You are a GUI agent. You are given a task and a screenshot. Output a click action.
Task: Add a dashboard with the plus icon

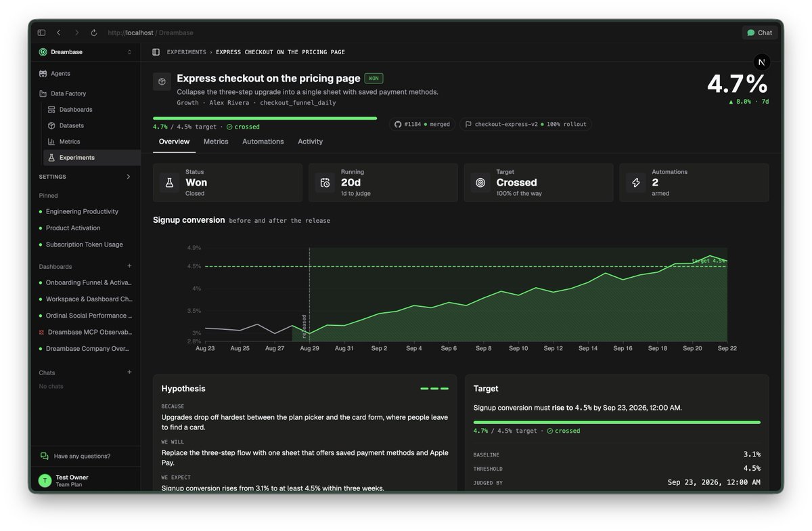click(129, 266)
